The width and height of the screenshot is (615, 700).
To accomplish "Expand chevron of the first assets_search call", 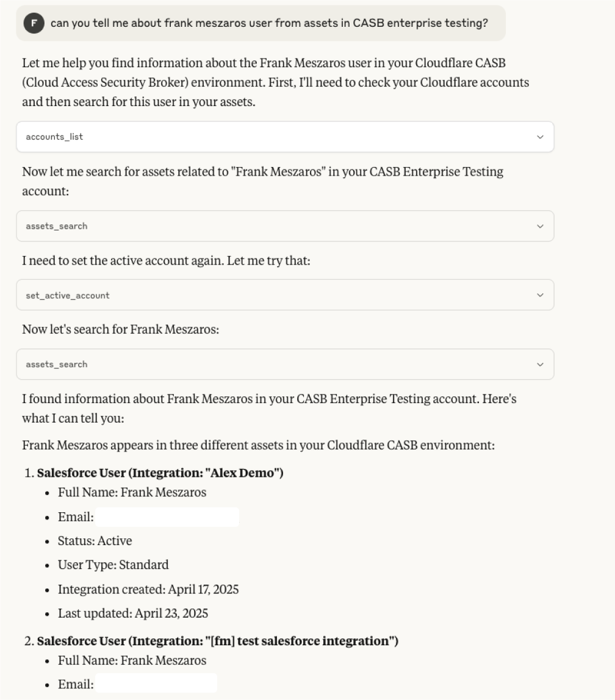I will (539, 226).
